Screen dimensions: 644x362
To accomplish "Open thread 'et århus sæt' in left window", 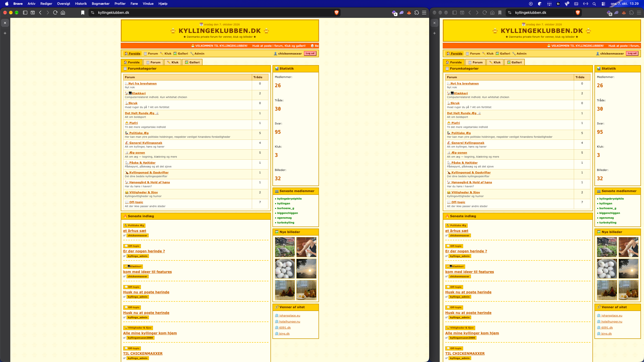I will point(135,231).
